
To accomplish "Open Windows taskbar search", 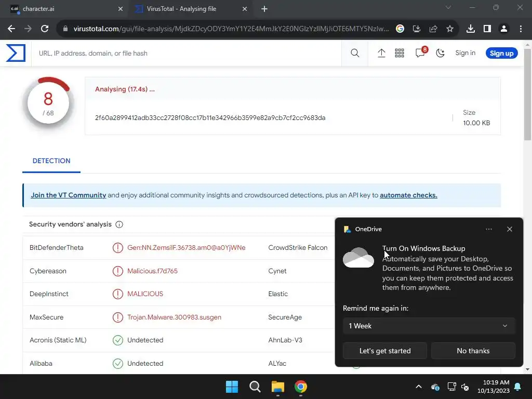I will 255,387.
